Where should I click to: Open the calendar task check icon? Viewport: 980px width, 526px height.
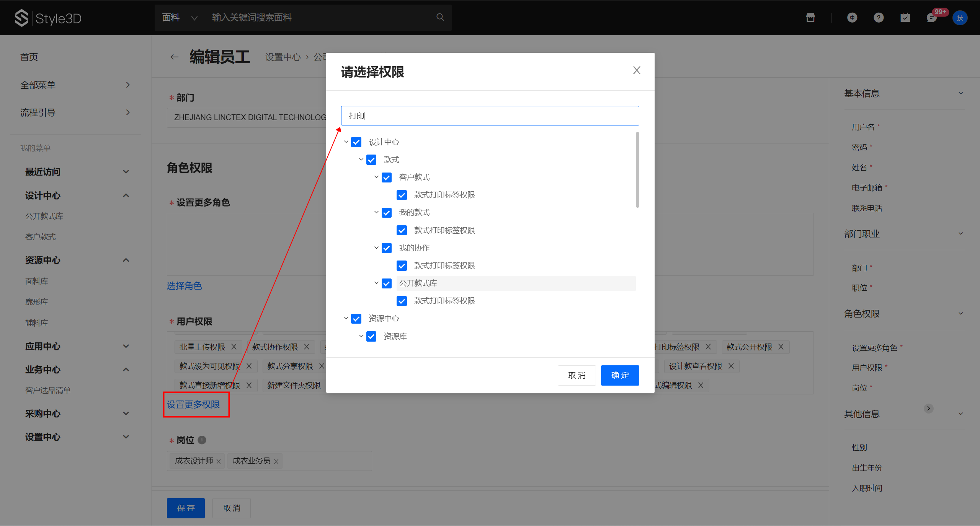coord(905,18)
